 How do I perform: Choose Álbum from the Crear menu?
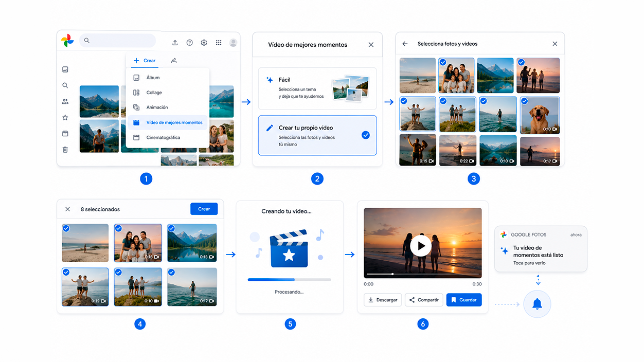point(168,78)
